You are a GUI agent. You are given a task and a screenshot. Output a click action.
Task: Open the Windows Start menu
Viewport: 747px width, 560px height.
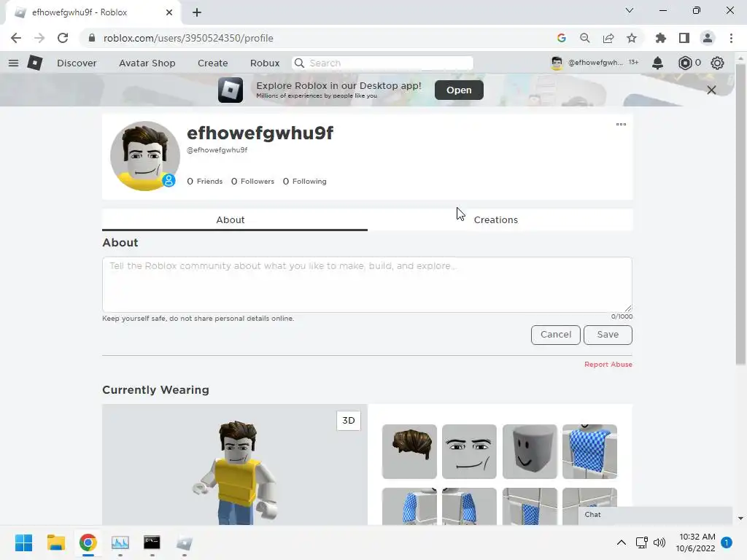point(23,542)
